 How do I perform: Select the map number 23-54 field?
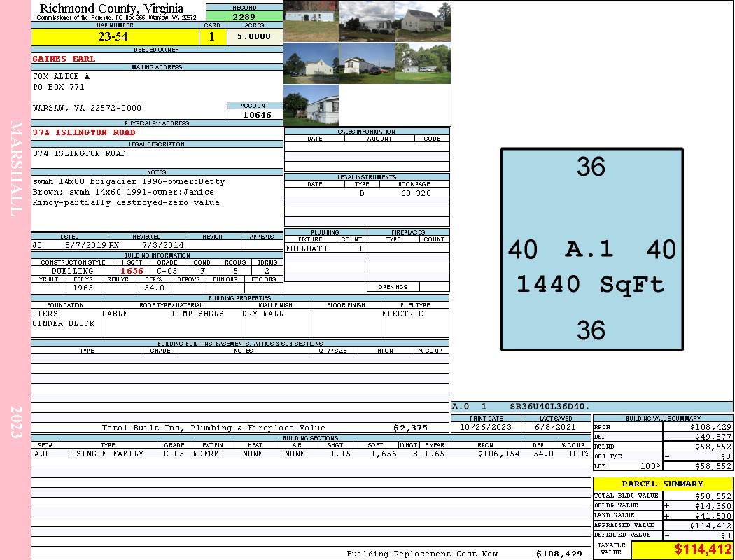115,36
